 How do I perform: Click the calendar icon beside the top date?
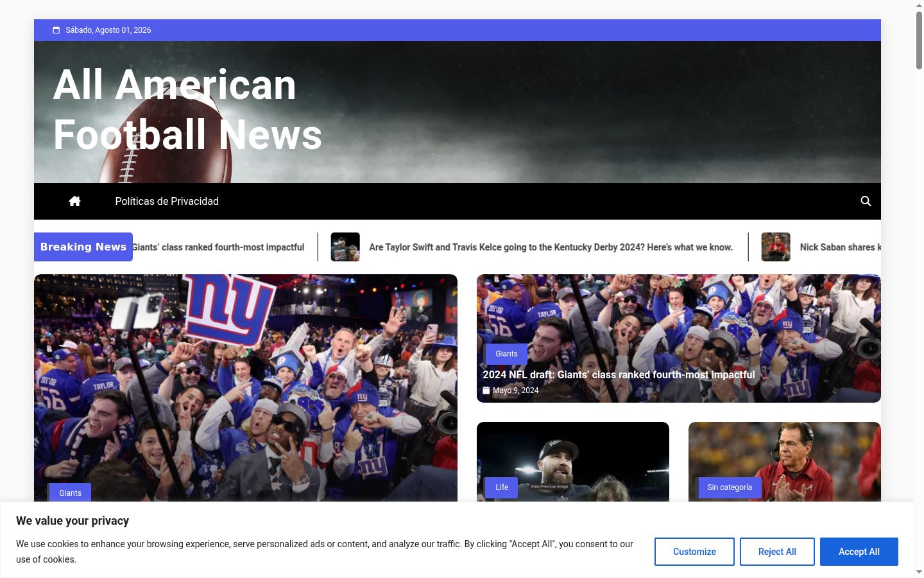tap(56, 30)
